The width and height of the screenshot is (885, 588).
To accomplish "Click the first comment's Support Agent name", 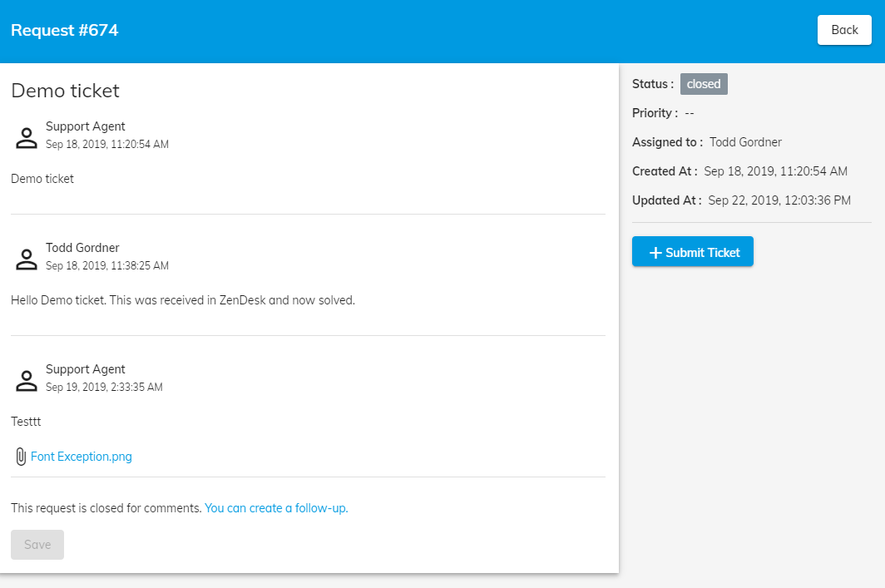I will coord(85,126).
